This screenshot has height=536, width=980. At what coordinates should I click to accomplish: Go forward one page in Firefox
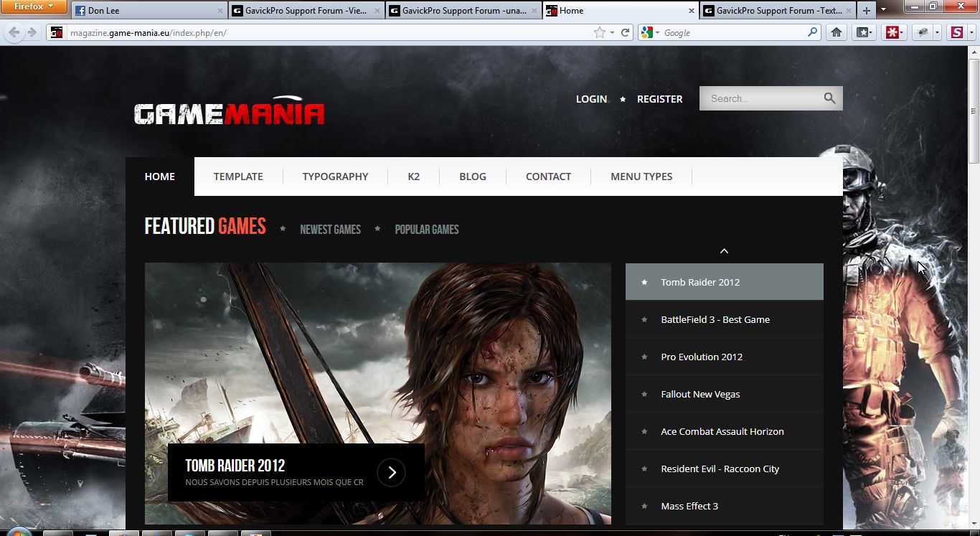32,32
